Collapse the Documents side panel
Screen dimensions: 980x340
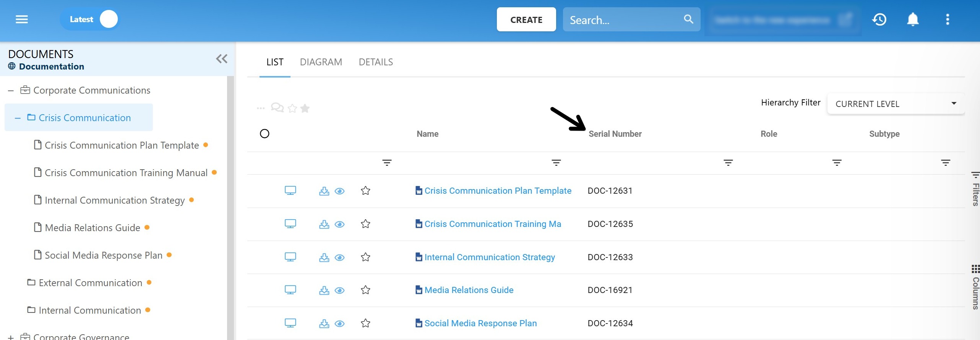click(x=221, y=59)
